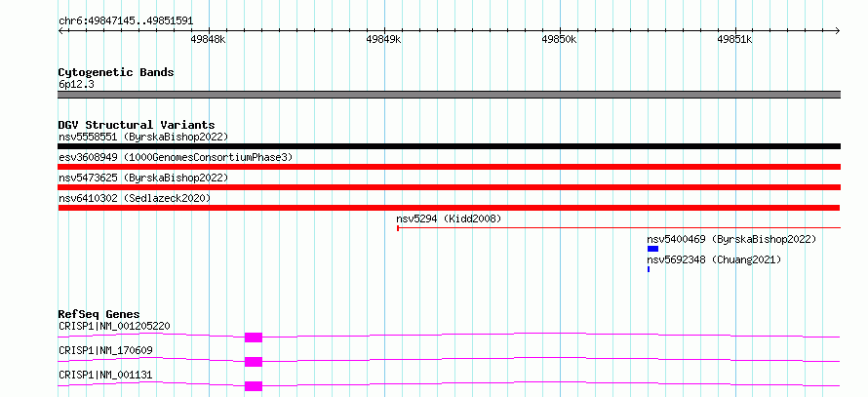Select the red esv3608949 variant bar
This screenshot has width=868, height=397.
tap(449, 167)
